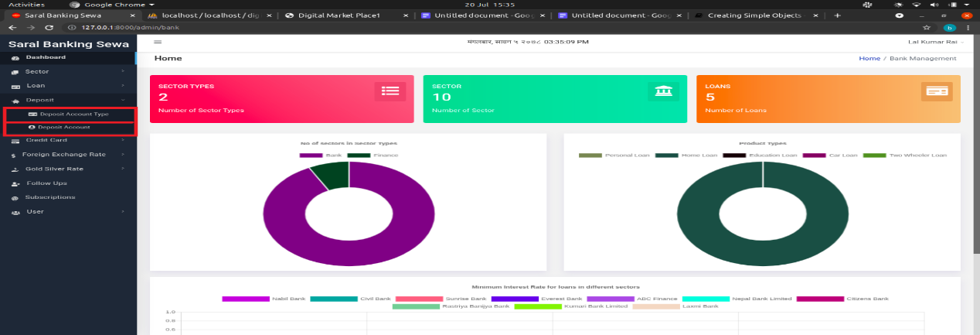Click the "Minimum Interest Rate for loans" chart title
The height and width of the screenshot is (335, 980).
555,287
